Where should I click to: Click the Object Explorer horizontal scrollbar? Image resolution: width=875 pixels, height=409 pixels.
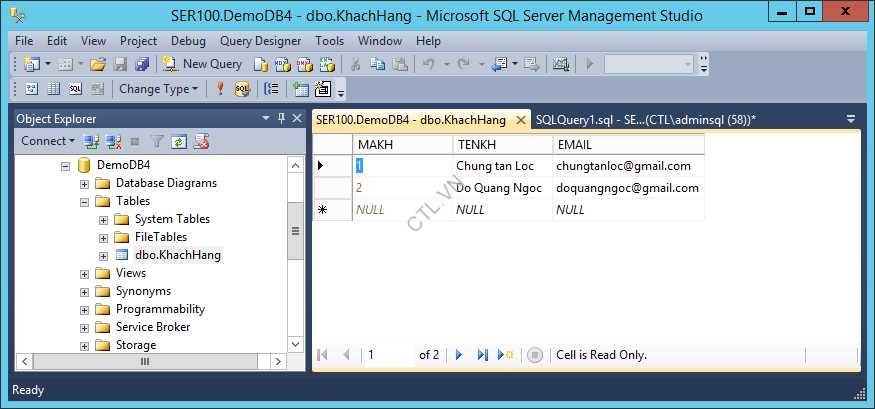tap(144, 362)
